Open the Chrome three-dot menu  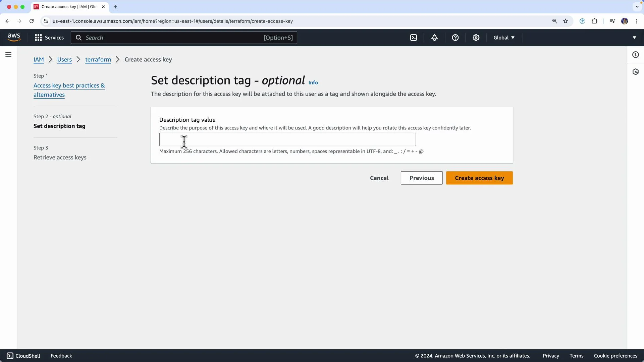coord(637,21)
